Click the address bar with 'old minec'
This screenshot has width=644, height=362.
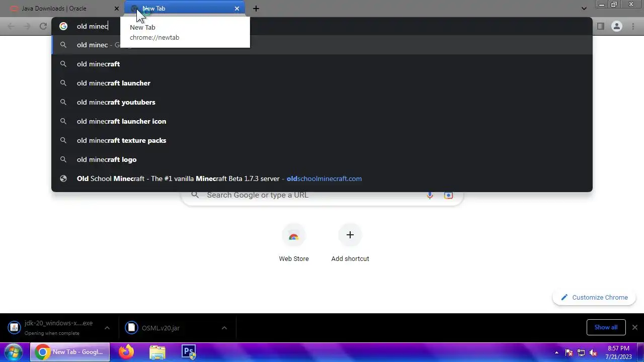[322, 26]
